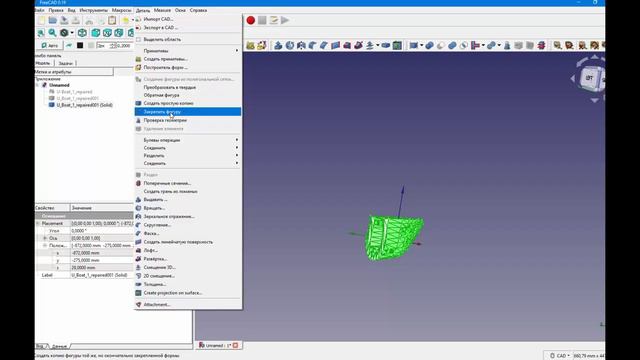The width and height of the screenshot is (640, 360).
Task: Click the Revolve tool icon in Part toolbar
Action: pos(290,45)
